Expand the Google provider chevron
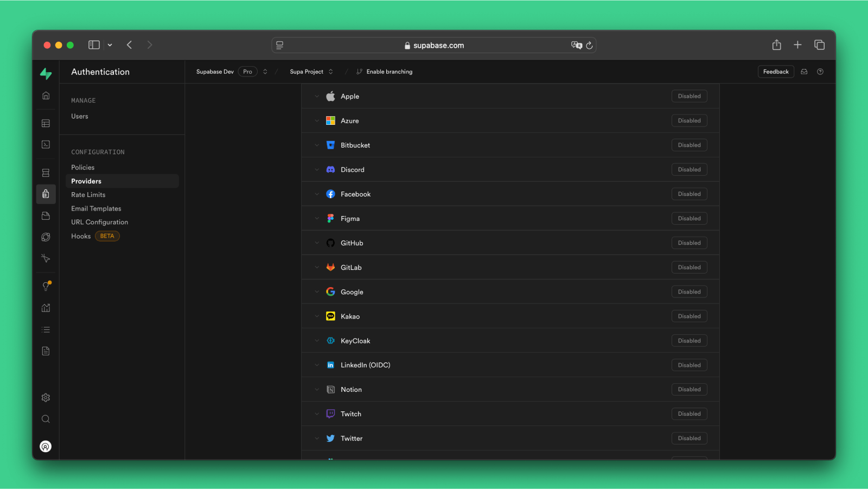 (x=317, y=291)
